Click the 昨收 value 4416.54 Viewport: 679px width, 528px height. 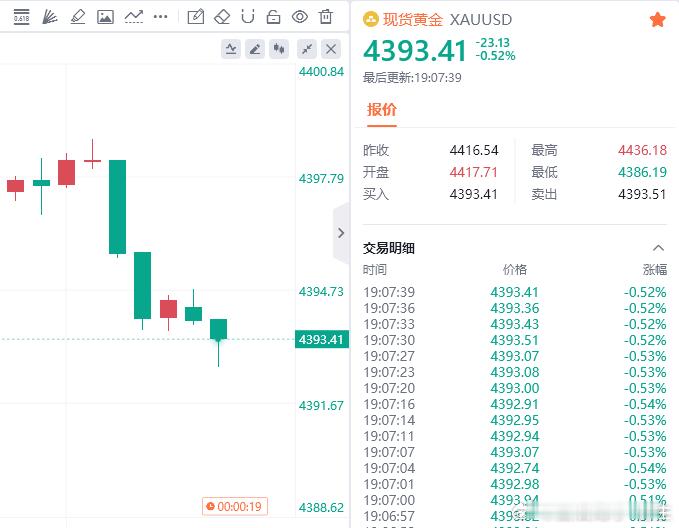click(x=474, y=150)
